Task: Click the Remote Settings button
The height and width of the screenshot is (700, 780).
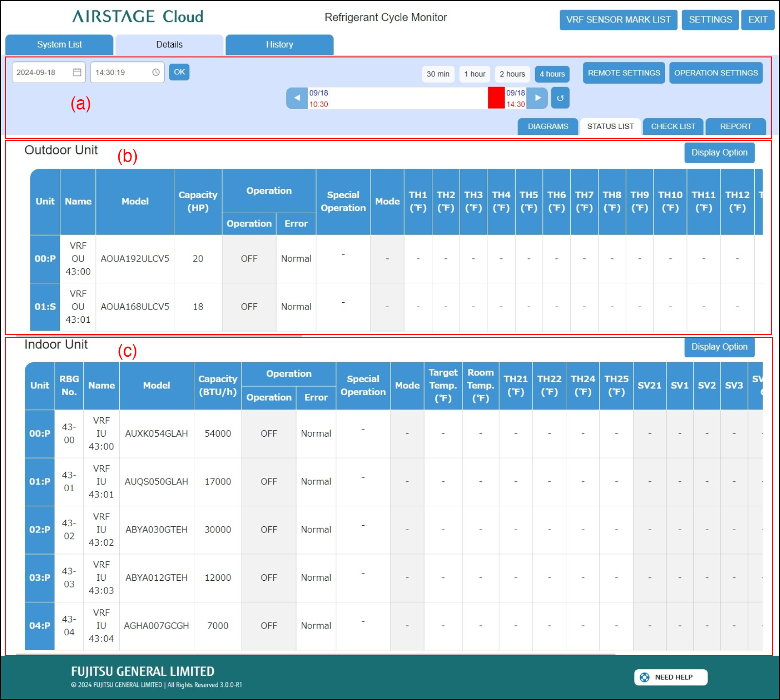Action: [x=623, y=73]
